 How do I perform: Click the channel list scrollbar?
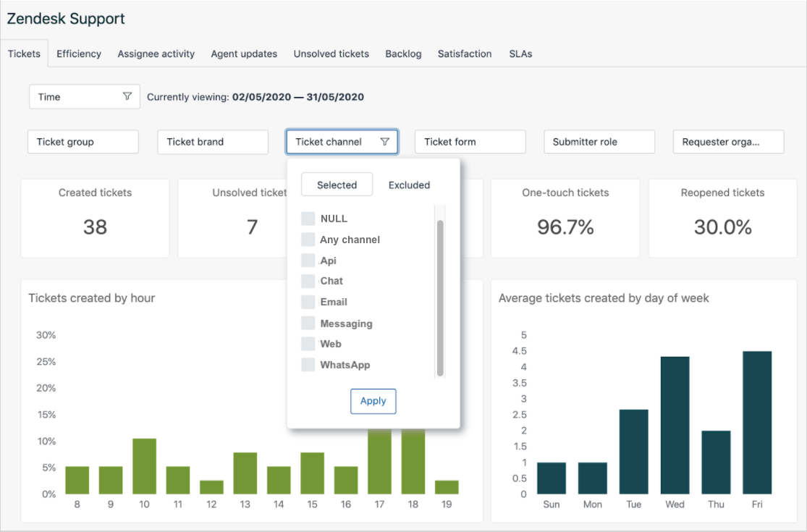click(x=440, y=297)
